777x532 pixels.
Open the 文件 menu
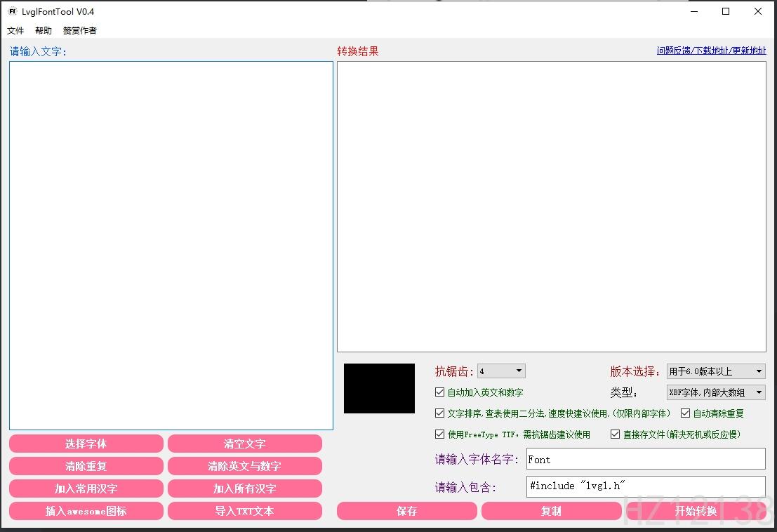click(x=15, y=31)
